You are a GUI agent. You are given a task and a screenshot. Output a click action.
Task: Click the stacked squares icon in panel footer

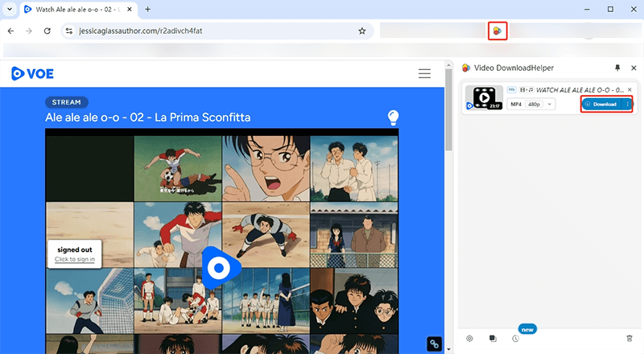point(493,339)
